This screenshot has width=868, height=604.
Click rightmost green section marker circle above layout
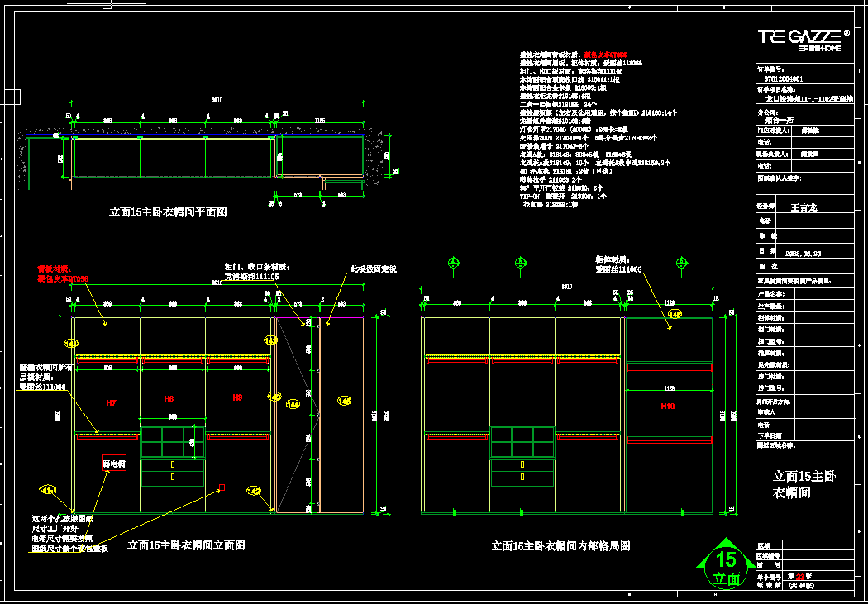[x=680, y=264]
